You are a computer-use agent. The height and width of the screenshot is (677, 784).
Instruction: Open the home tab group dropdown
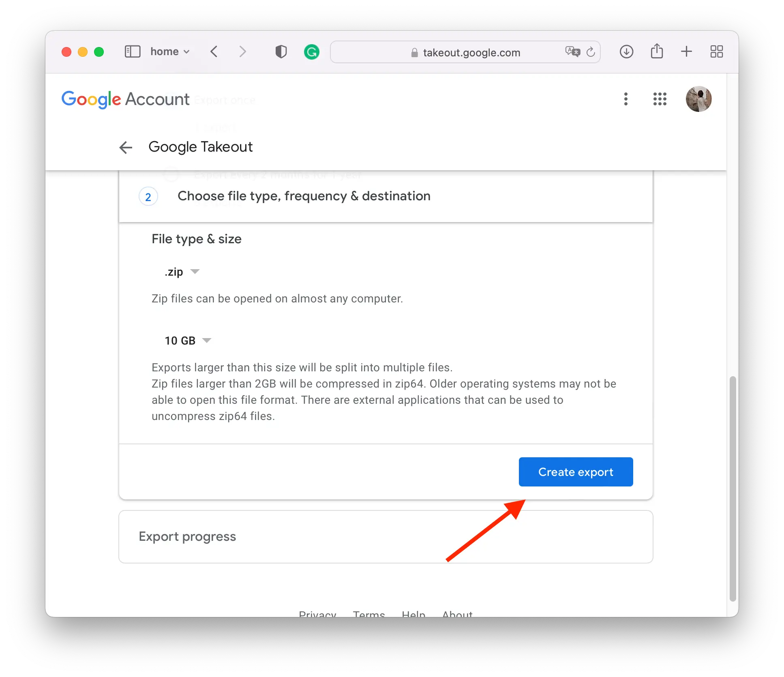[x=170, y=51]
